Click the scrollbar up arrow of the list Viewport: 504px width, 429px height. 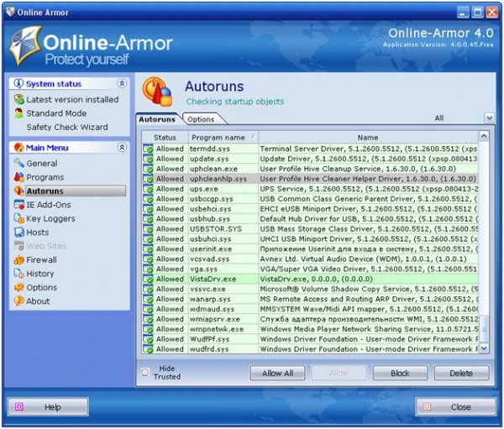pos(484,136)
